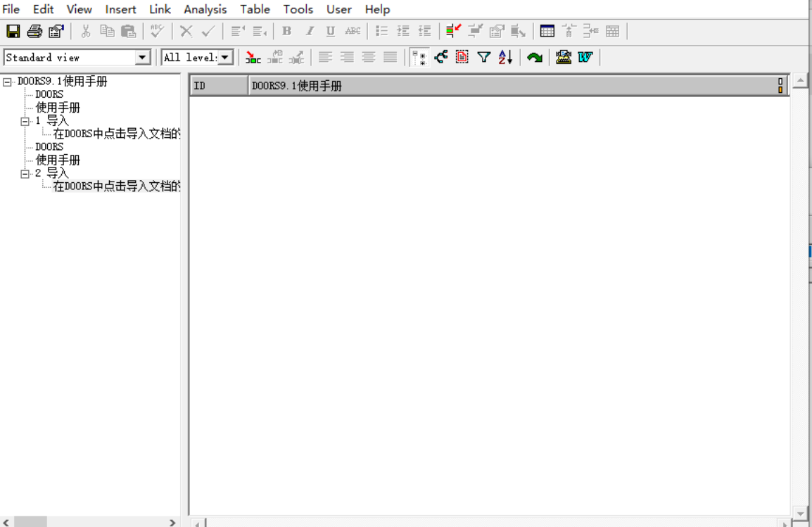Image resolution: width=812 pixels, height=527 pixels.
Task: Click the ID column header
Action: pos(219,86)
